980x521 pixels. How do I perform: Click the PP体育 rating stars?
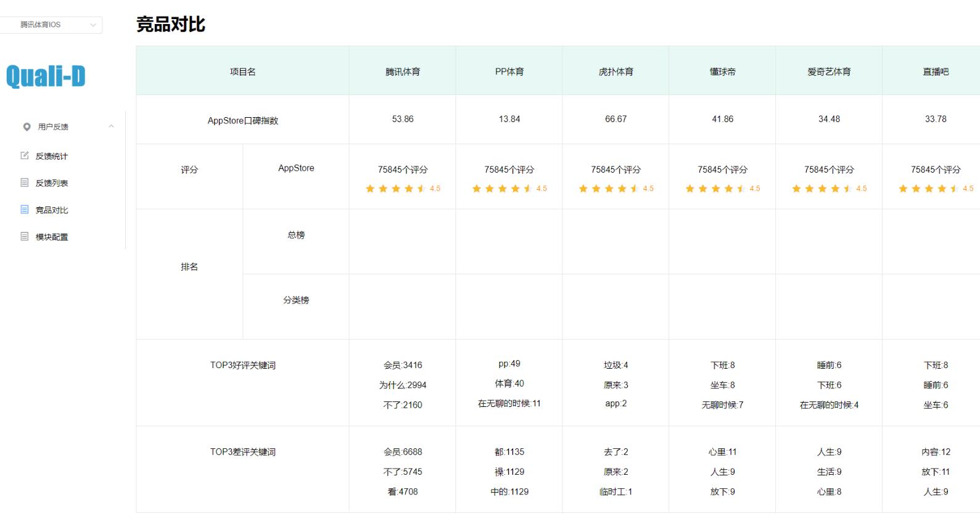pyautogui.click(x=503, y=189)
